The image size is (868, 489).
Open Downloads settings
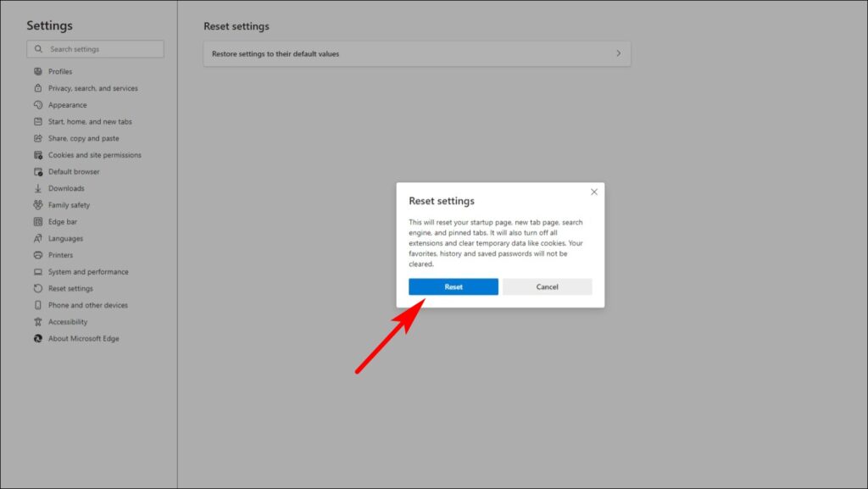coord(66,188)
